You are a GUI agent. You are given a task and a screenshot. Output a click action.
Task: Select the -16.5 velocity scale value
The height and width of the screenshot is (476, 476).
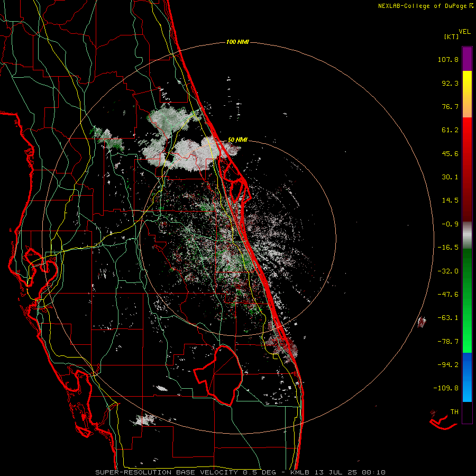click(x=448, y=248)
